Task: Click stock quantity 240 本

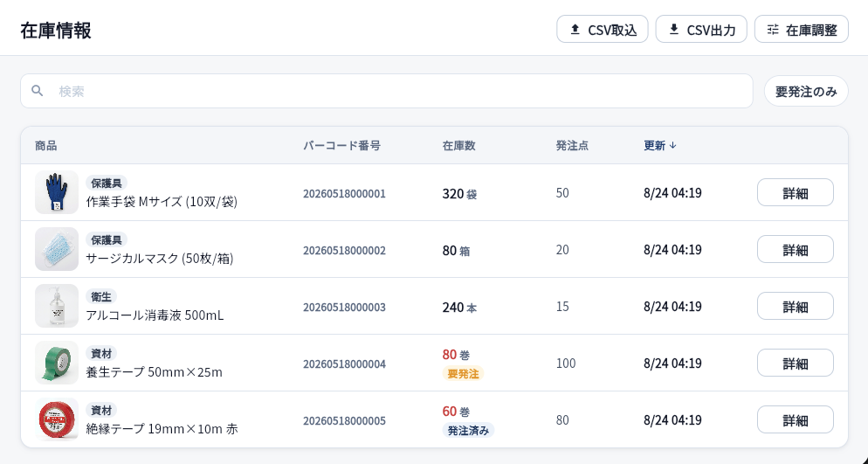Action: point(459,308)
